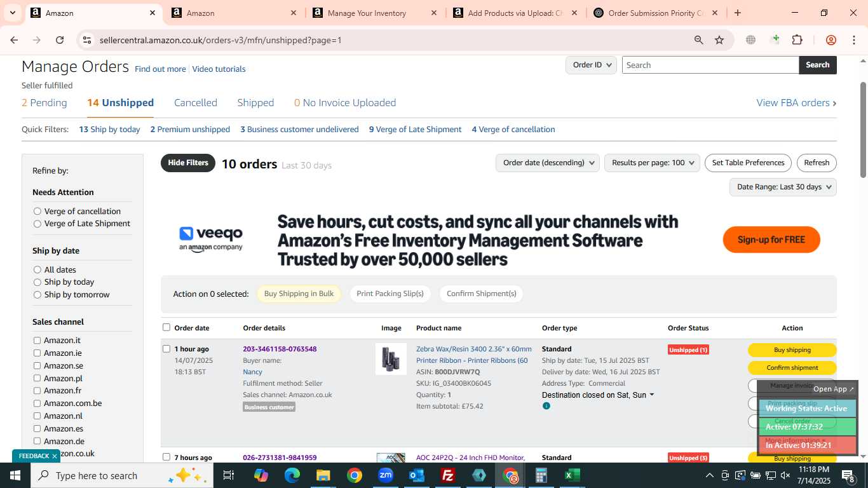Open Calculator from the taskbar

click(x=541, y=475)
